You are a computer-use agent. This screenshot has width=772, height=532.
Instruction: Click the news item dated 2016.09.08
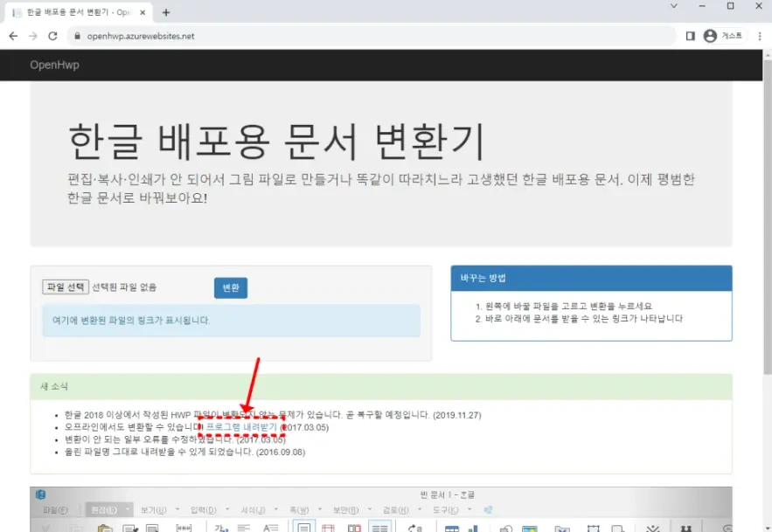pyautogui.click(x=184, y=452)
